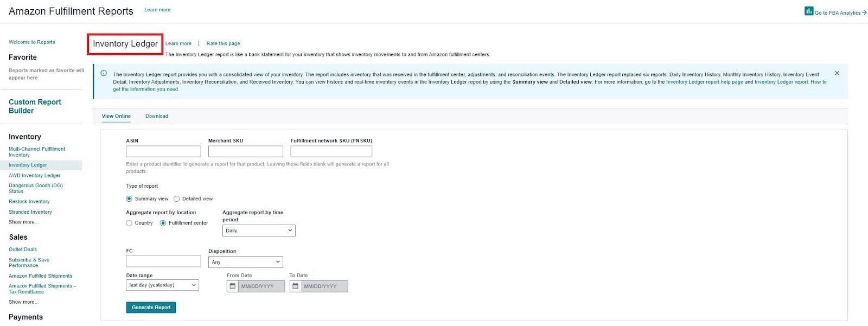Focus the Merchant SKU input field
The height and width of the screenshot is (326, 868).
[x=246, y=151]
